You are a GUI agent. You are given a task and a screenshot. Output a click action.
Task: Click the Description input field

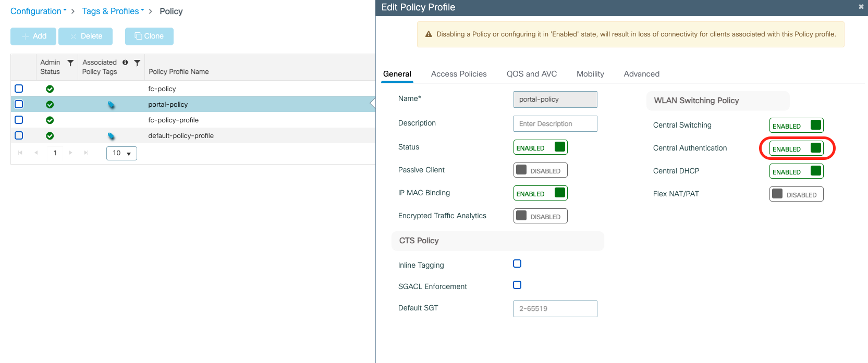pos(555,124)
